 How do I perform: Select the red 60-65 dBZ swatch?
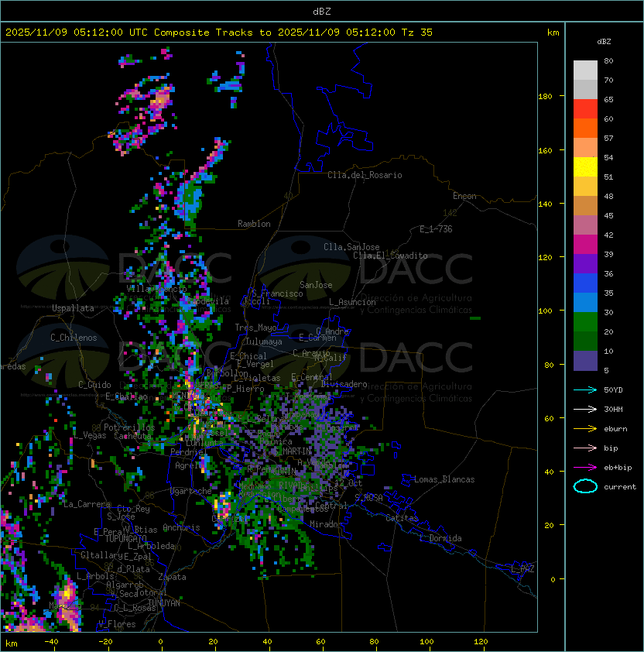pyautogui.click(x=585, y=109)
